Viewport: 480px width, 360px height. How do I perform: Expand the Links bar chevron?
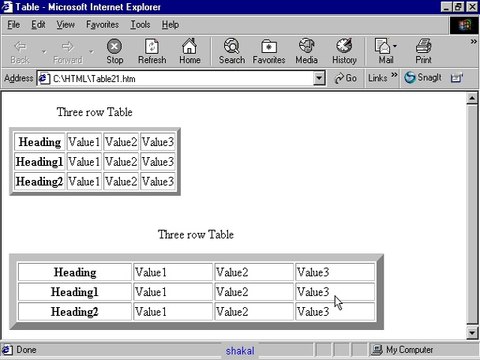[394, 75]
